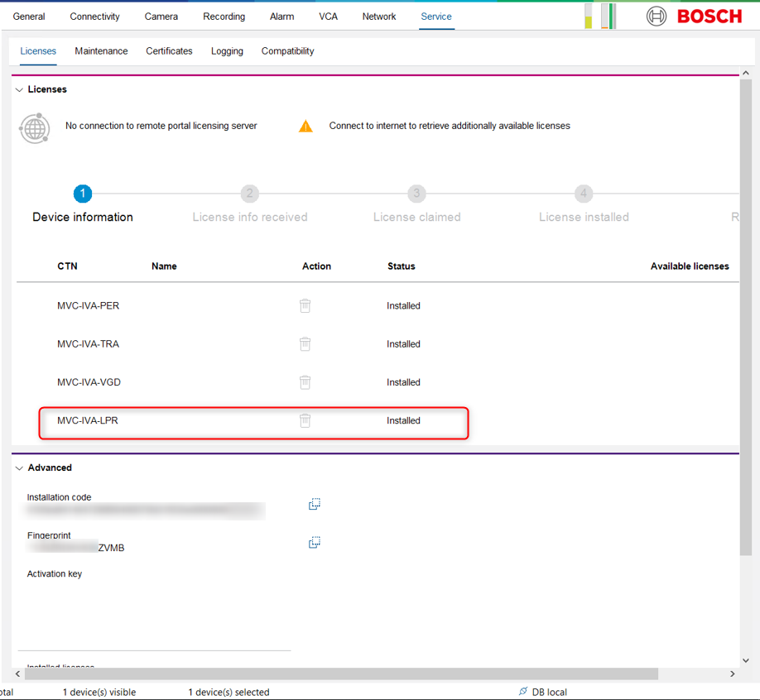Collapse the Advanced section

pos(19,467)
